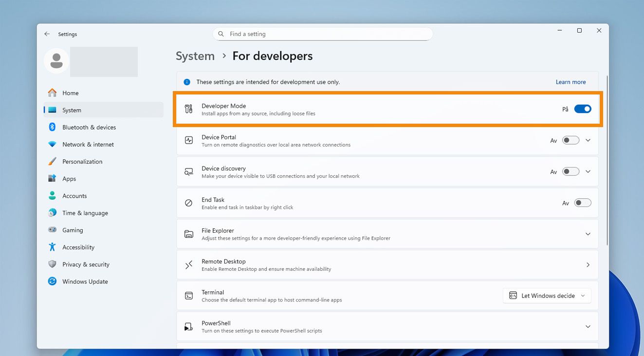
Task: Click the Terminal icon in settings list
Action: [189, 296]
